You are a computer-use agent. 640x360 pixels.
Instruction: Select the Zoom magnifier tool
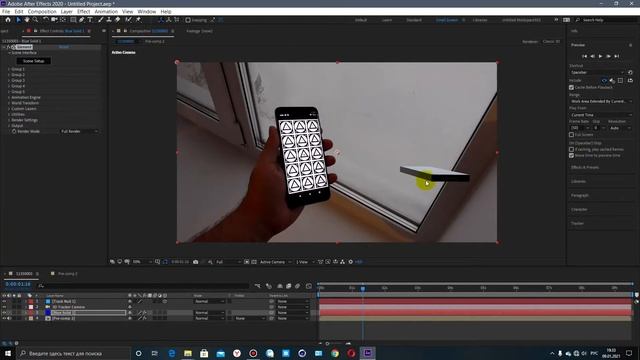(x=36, y=20)
